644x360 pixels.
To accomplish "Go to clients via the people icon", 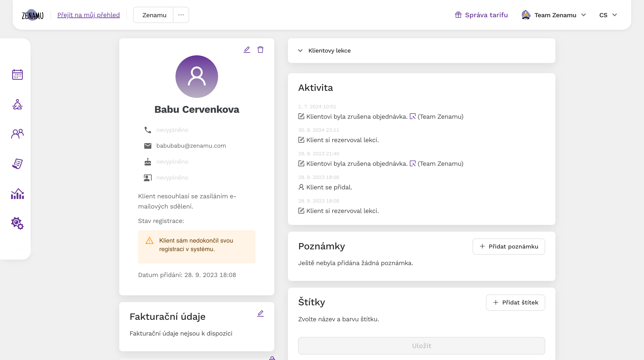I will (x=17, y=134).
